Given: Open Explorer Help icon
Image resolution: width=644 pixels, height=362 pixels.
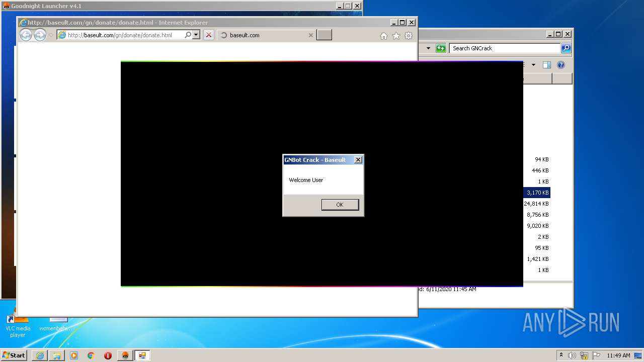Looking at the screenshot, I should click(561, 65).
